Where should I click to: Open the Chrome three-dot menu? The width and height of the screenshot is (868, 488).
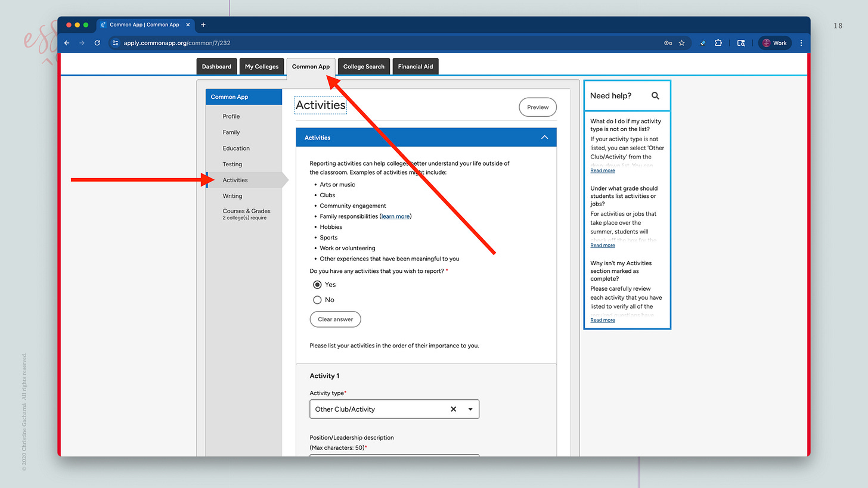(801, 43)
